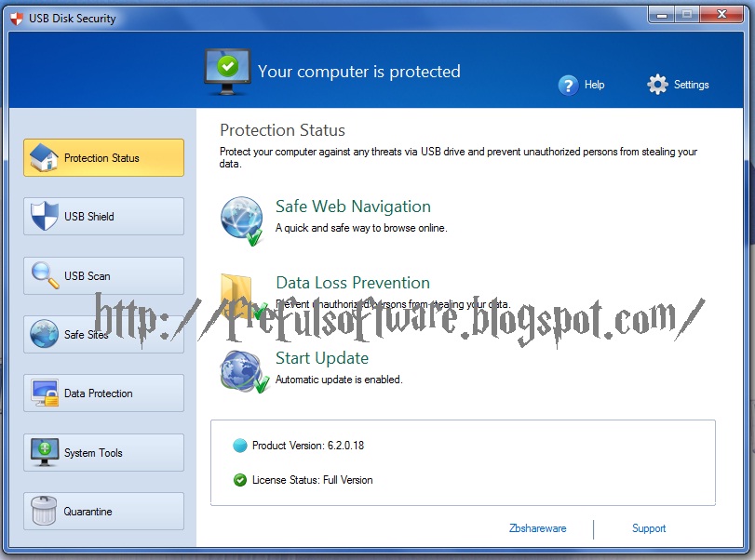Click the trash can icon for Quarantine
Viewport: 755px width, 560px height.
coord(44,511)
